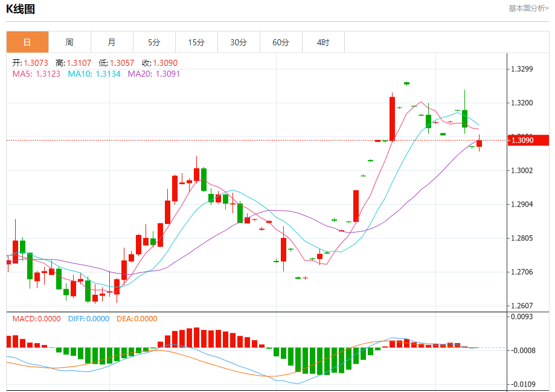The height and width of the screenshot is (392, 555).
Task: Open the 基本面分析 link
Action: tap(528, 8)
